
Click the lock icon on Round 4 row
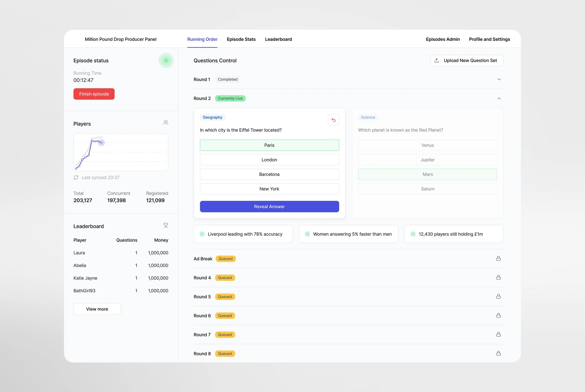498,278
